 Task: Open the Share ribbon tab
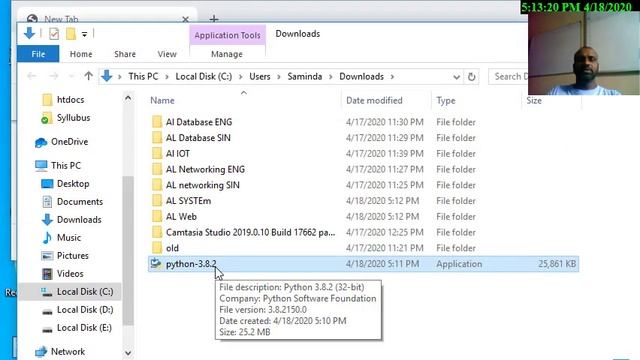tap(125, 54)
